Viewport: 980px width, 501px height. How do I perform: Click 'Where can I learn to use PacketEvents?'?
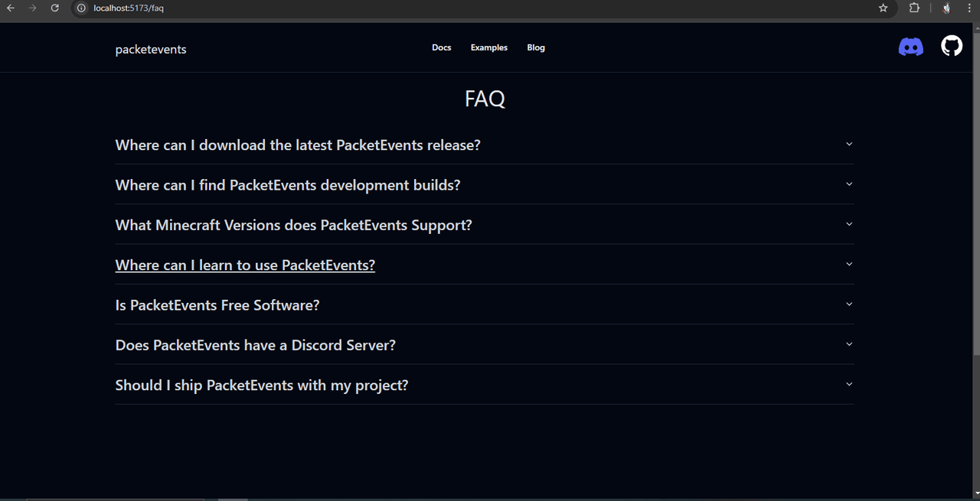[245, 265]
